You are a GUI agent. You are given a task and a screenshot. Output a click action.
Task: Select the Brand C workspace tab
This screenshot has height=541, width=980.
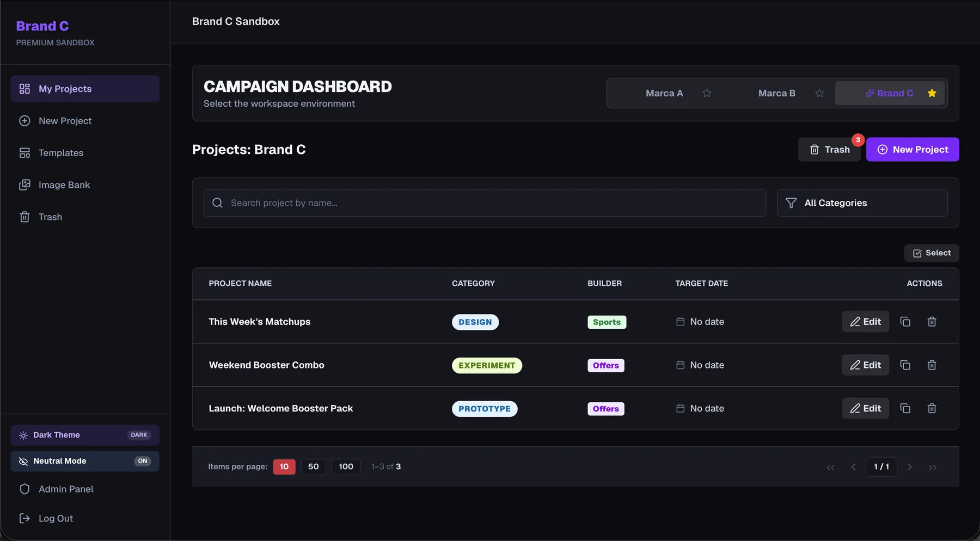pos(890,93)
